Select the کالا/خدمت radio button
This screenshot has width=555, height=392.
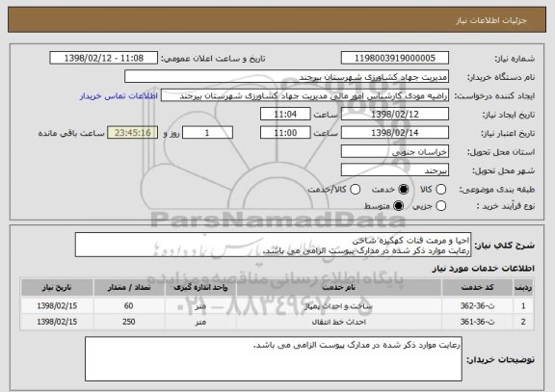click(355, 190)
